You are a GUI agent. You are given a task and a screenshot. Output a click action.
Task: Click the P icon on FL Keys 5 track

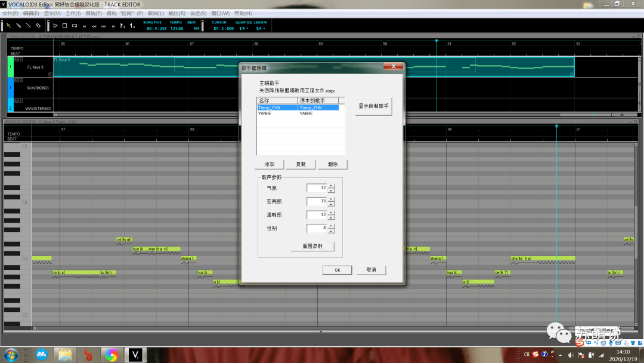[x=50, y=75]
